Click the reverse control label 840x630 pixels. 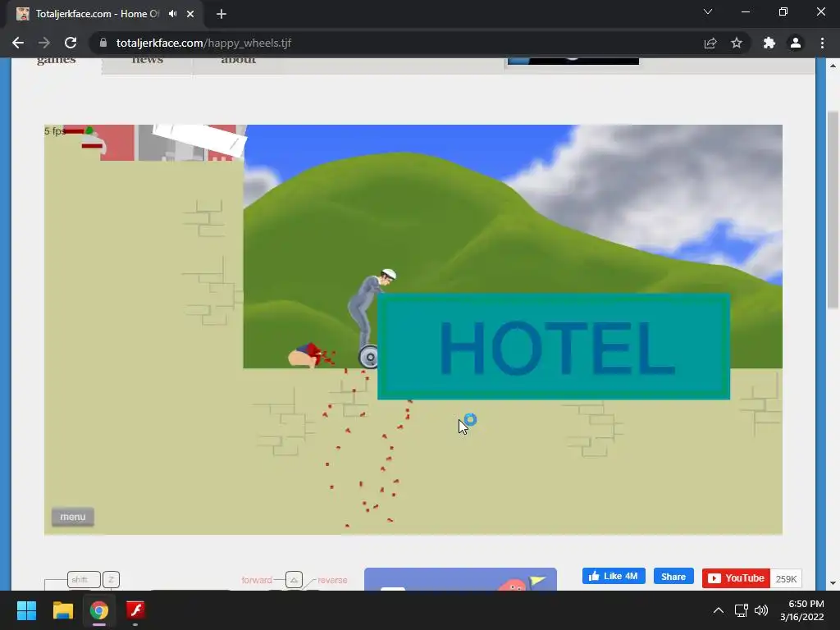click(x=332, y=580)
